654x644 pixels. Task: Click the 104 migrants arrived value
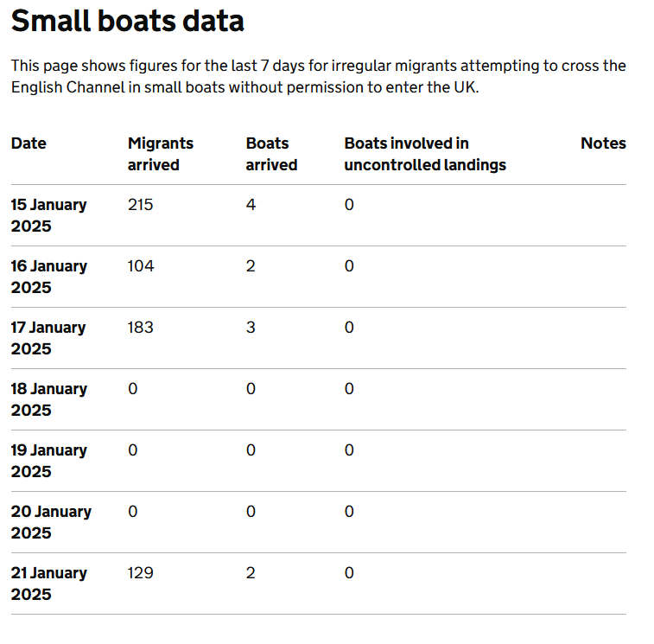click(141, 266)
